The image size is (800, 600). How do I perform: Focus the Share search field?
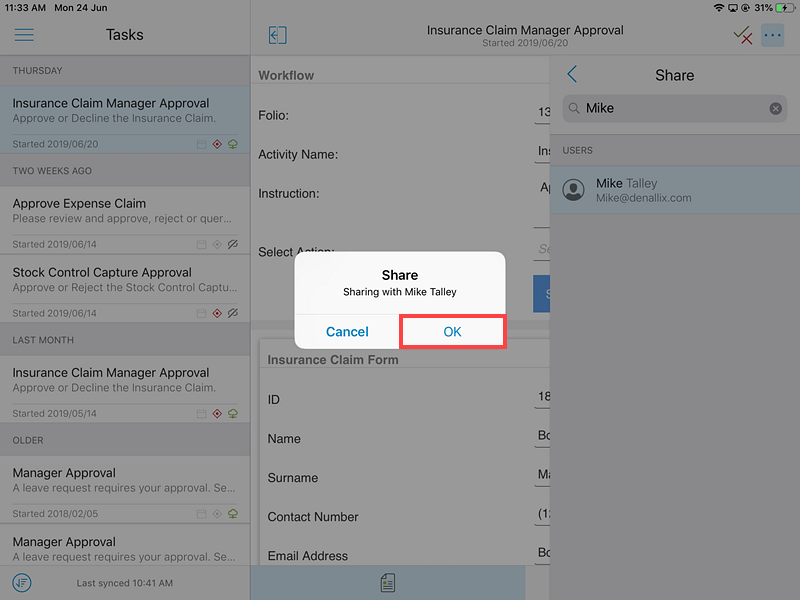(674, 108)
